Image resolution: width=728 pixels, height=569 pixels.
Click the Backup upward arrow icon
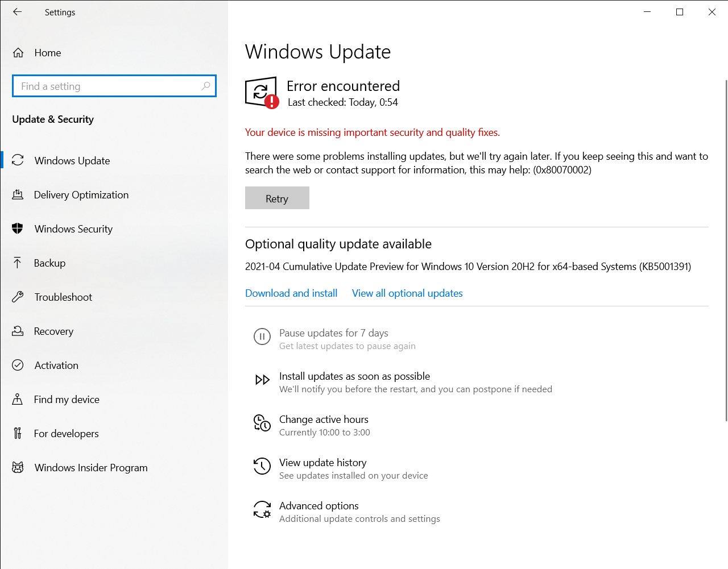[18, 263]
